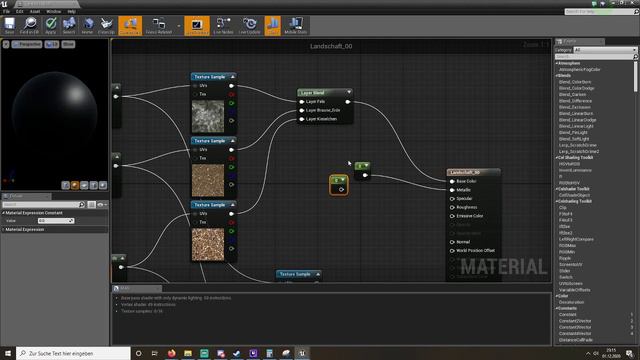This screenshot has width=640, height=360.
Task: Open the Layer Blend node dropdown arrow
Action: click(349, 92)
